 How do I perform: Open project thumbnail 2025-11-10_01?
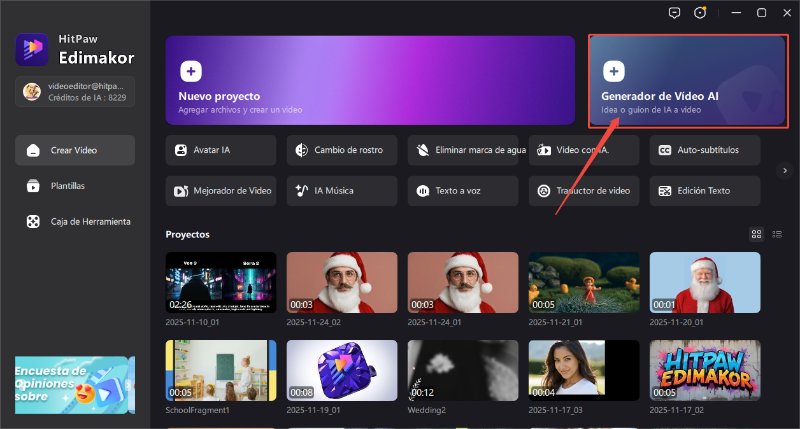click(221, 283)
